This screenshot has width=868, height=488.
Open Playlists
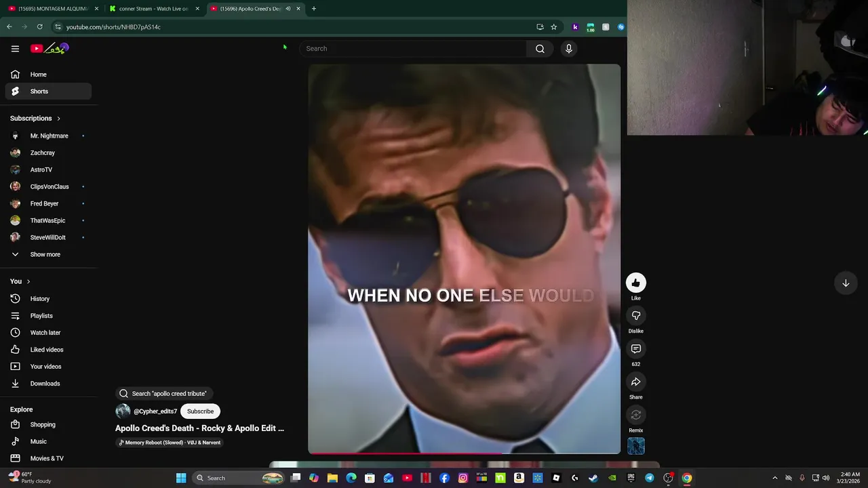48,316
